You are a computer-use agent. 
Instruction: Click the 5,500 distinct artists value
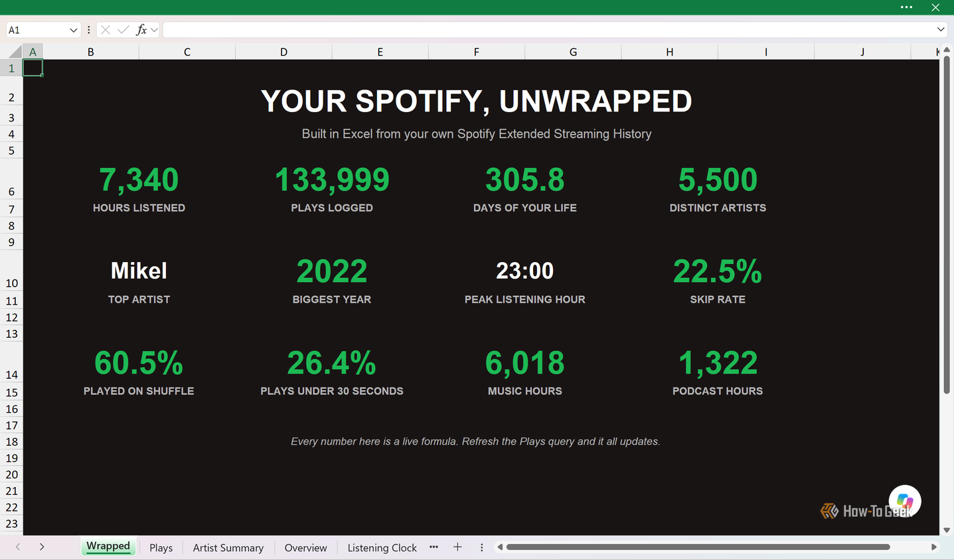pos(718,180)
